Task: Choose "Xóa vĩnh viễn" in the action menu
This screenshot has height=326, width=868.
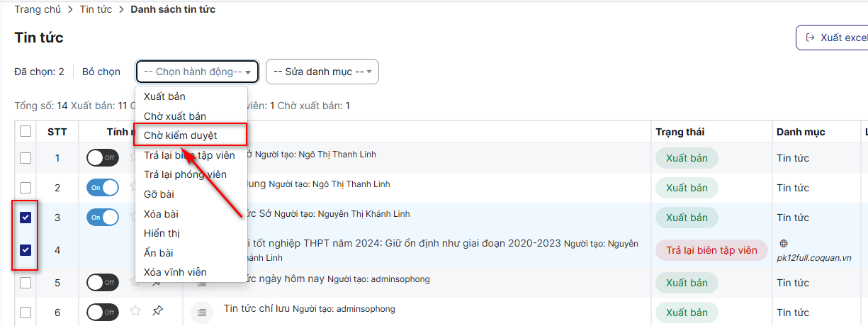Action: pyautogui.click(x=175, y=272)
